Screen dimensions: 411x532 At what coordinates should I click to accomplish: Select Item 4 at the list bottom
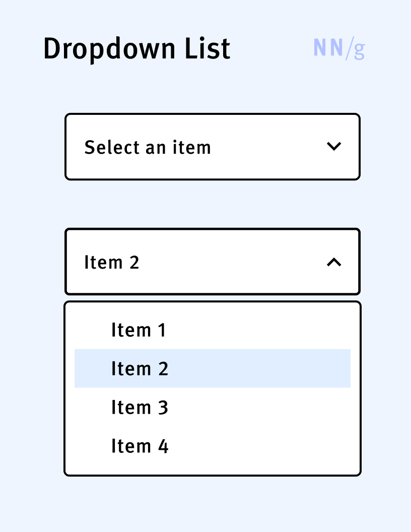(x=140, y=446)
